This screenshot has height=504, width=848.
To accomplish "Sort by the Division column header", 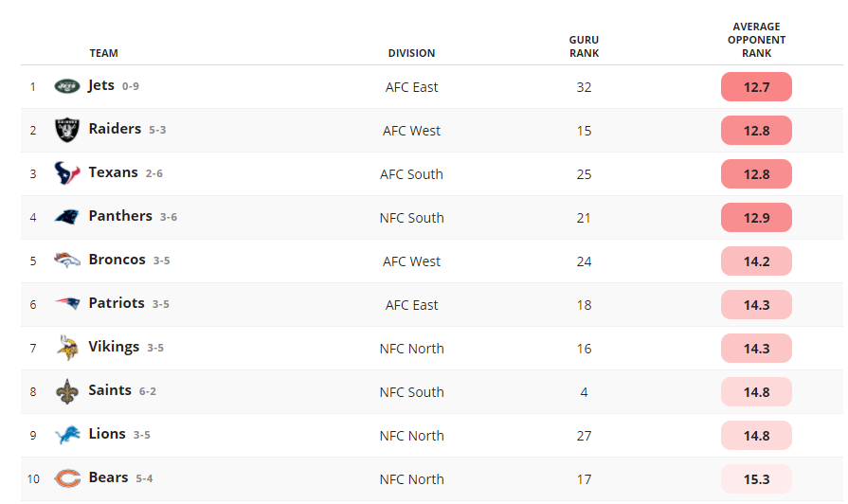I will pyautogui.click(x=411, y=53).
